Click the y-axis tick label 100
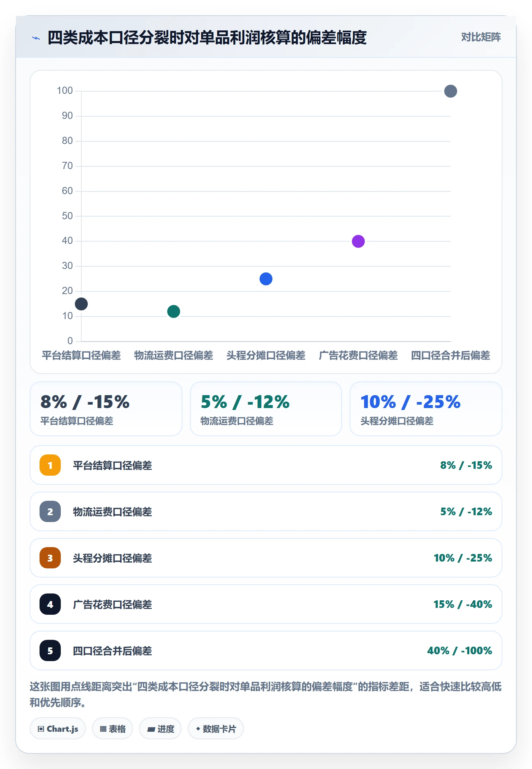This screenshot has height=769, width=532. pos(65,91)
